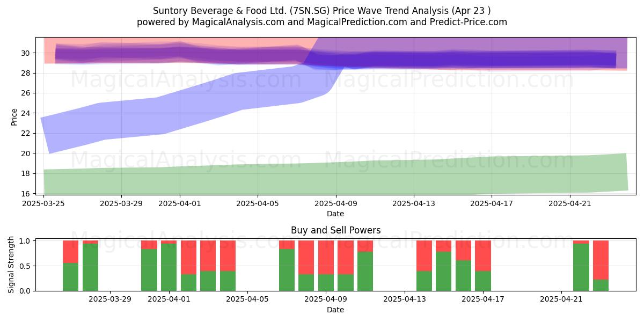The width and height of the screenshot is (644, 322).
Task: Click the subtitle line 'powered by MagicalAnalysis.com'
Action: point(322,22)
